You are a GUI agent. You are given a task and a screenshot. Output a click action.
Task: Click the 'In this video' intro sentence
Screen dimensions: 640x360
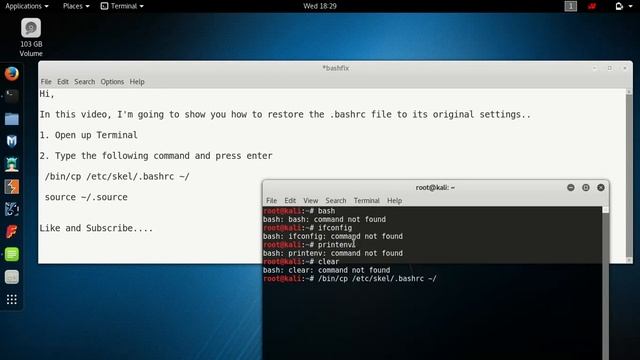pos(285,114)
